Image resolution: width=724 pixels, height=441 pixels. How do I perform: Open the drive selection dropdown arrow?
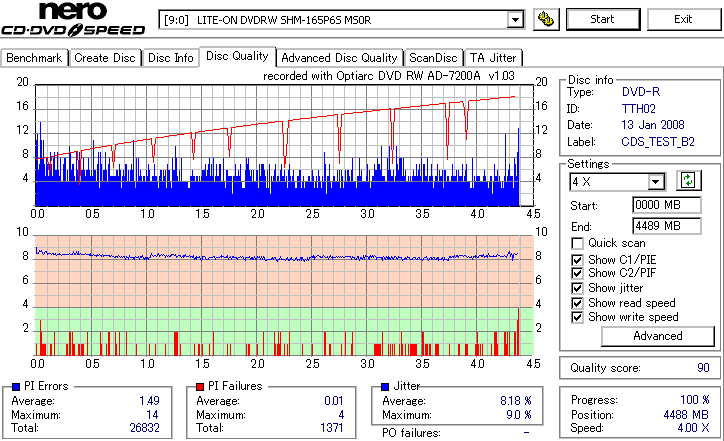[515, 20]
